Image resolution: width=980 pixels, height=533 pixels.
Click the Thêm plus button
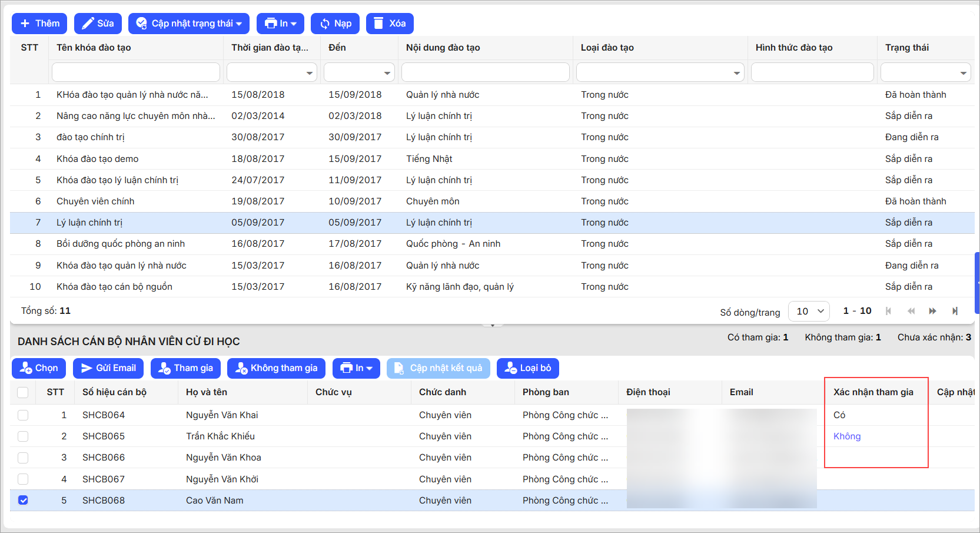(x=39, y=24)
